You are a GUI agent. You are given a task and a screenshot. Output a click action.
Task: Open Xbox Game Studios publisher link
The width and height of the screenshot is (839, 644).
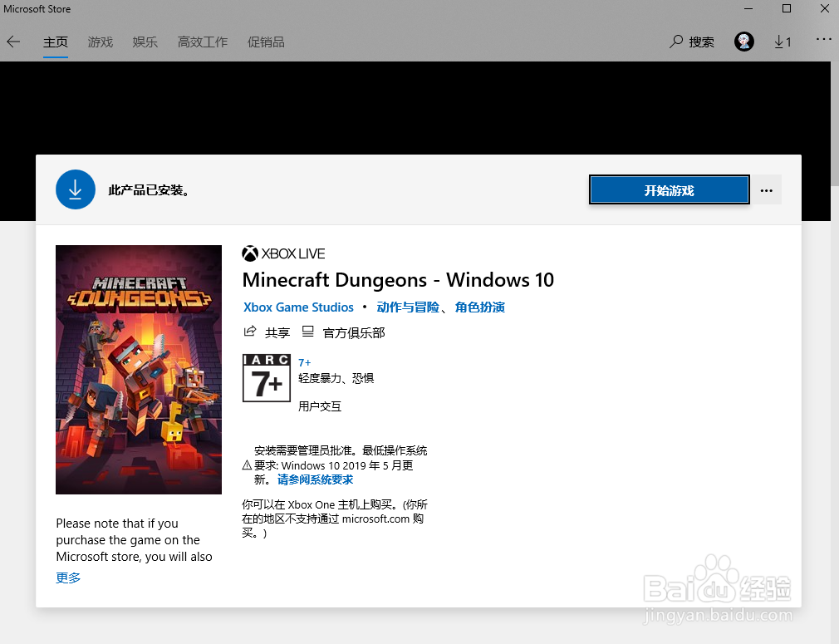pyautogui.click(x=298, y=307)
